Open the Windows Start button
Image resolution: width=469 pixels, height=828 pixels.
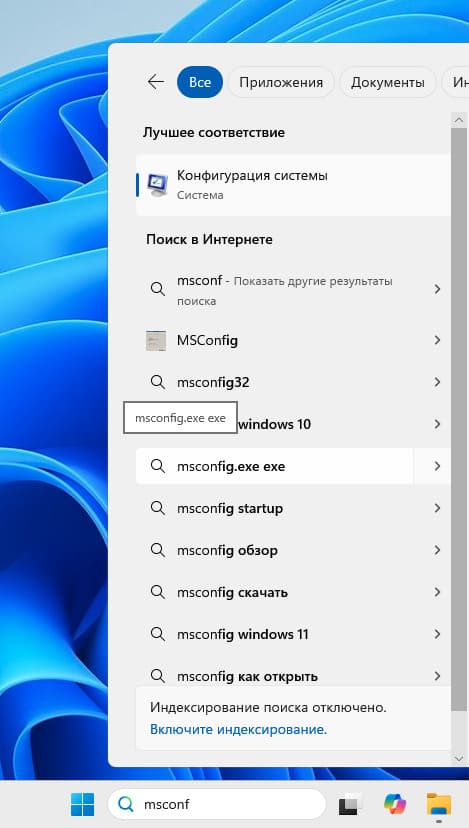(83, 804)
